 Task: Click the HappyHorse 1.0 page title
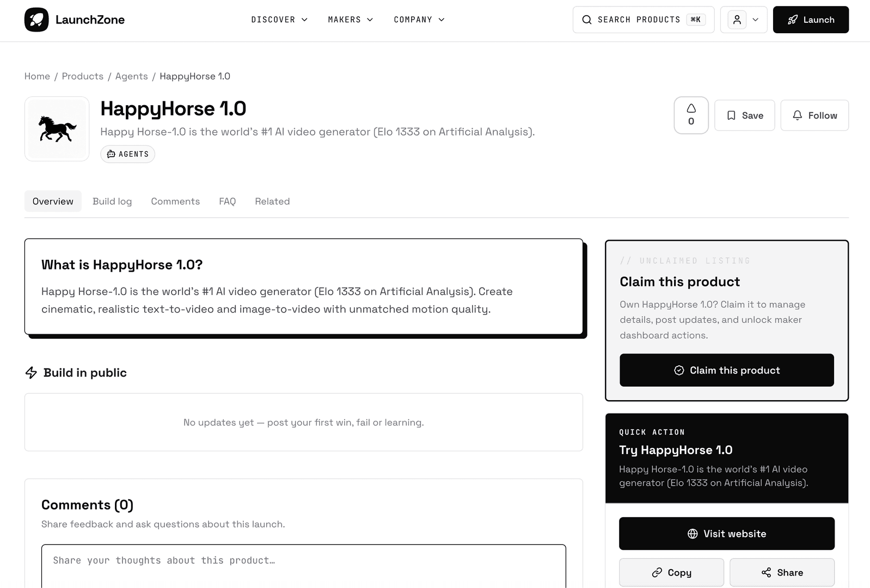click(173, 109)
